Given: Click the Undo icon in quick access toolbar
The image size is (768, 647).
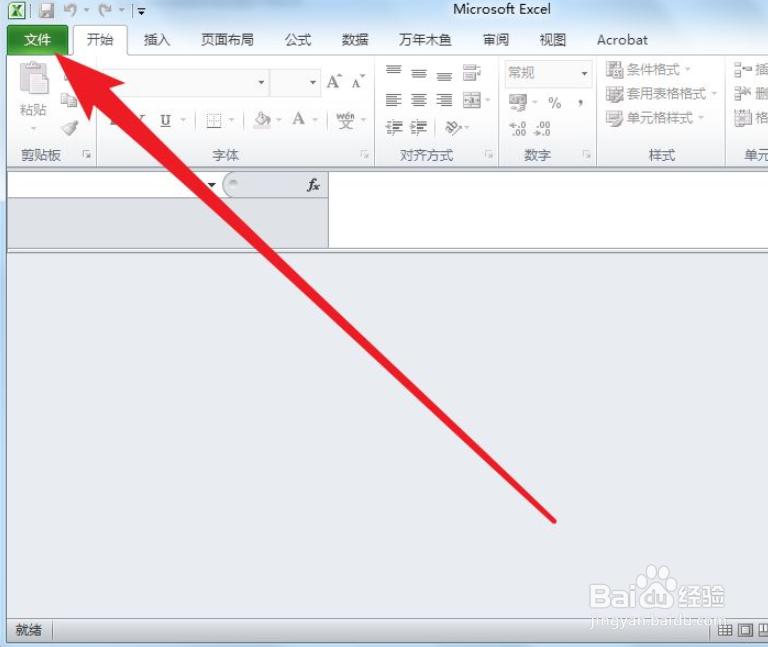Looking at the screenshot, I should [71, 10].
